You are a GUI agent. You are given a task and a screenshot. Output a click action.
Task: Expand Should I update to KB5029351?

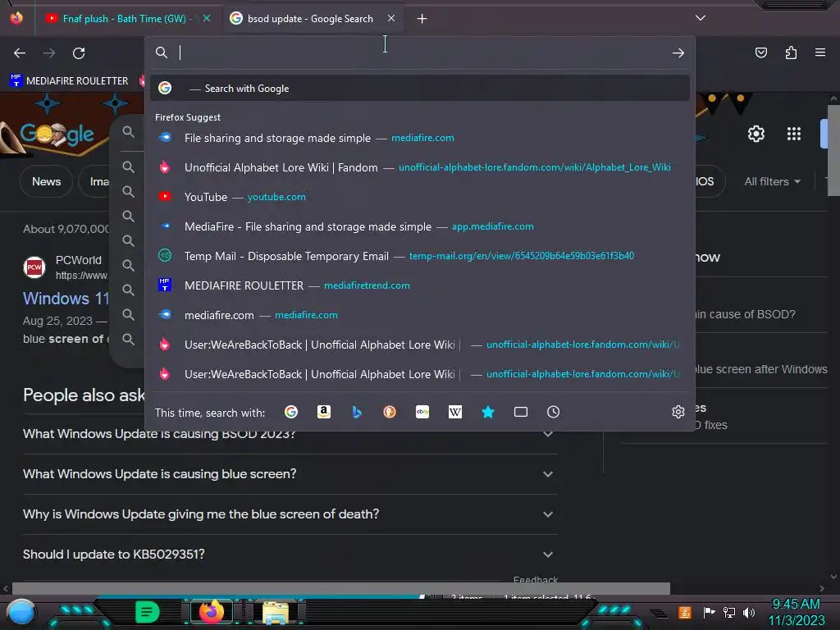(290, 555)
